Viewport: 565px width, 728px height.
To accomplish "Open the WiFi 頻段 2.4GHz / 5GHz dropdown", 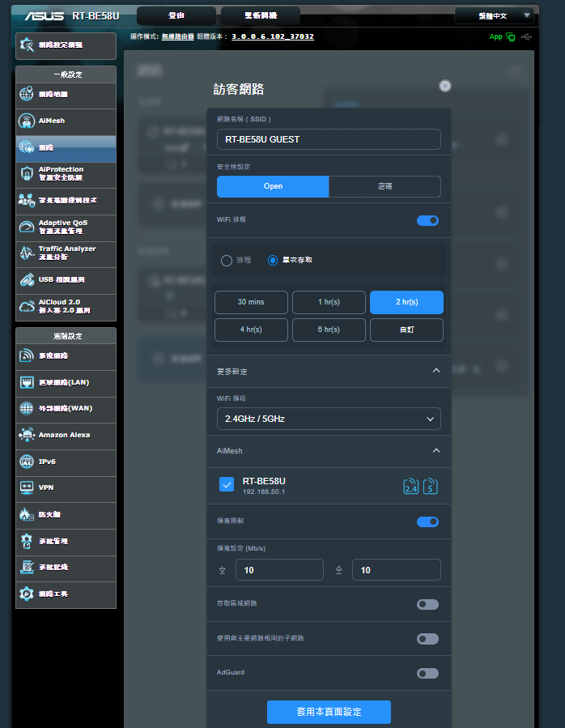I will point(329,419).
